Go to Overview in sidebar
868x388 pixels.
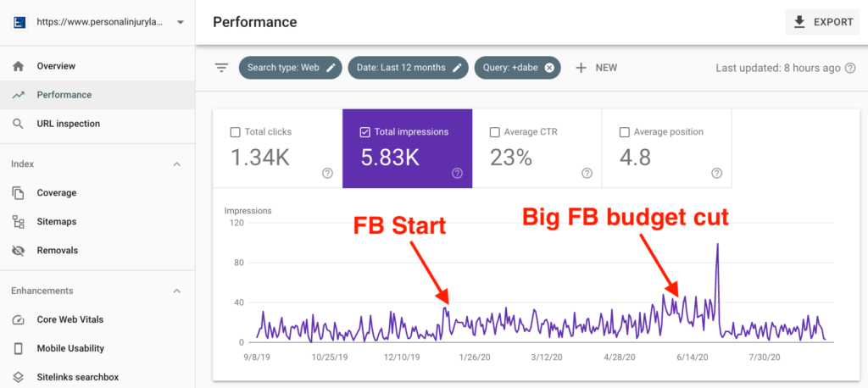(x=56, y=66)
